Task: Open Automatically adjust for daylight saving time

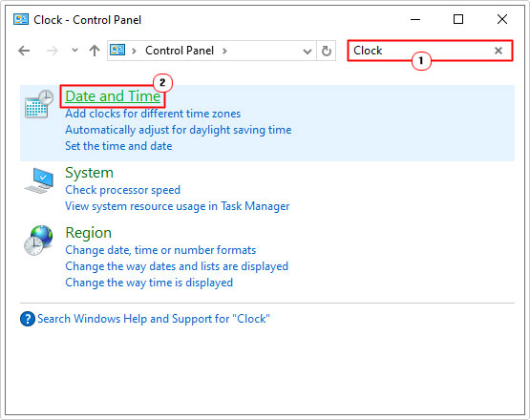Action: [179, 130]
